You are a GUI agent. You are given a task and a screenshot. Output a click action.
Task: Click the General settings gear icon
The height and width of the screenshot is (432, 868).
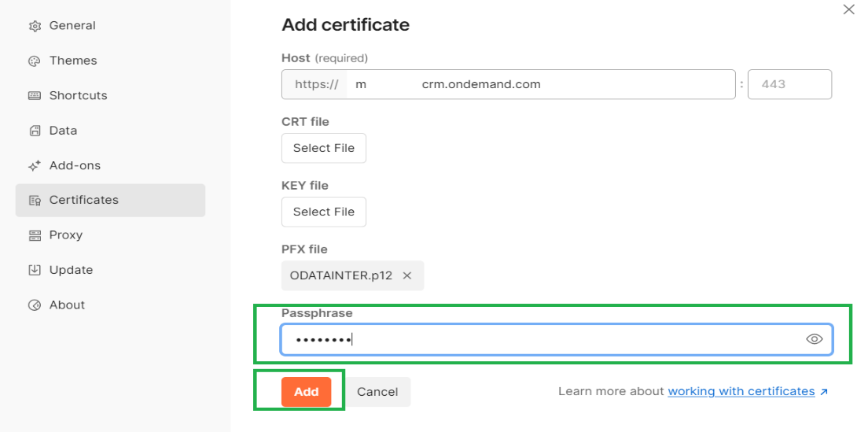[35, 26]
